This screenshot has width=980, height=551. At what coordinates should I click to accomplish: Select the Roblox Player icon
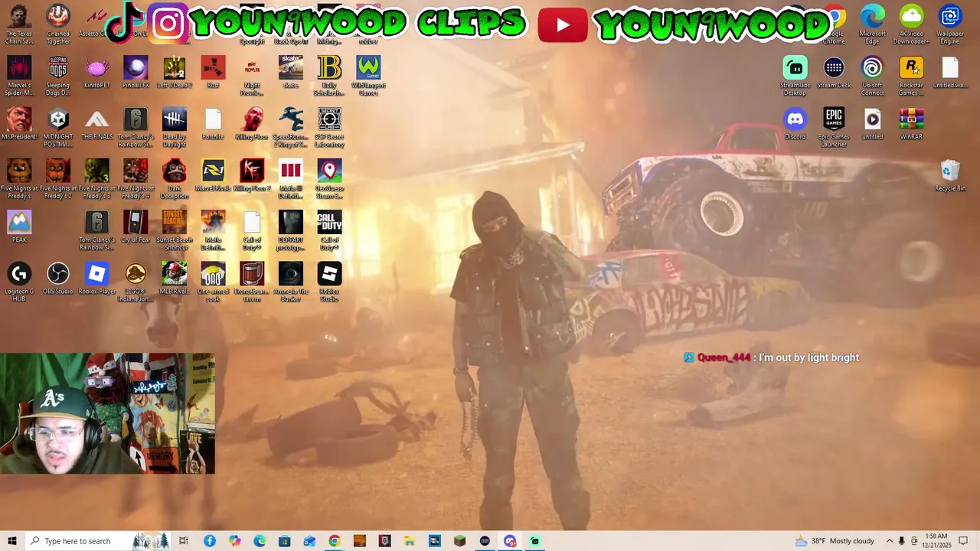pyautogui.click(x=97, y=278)
